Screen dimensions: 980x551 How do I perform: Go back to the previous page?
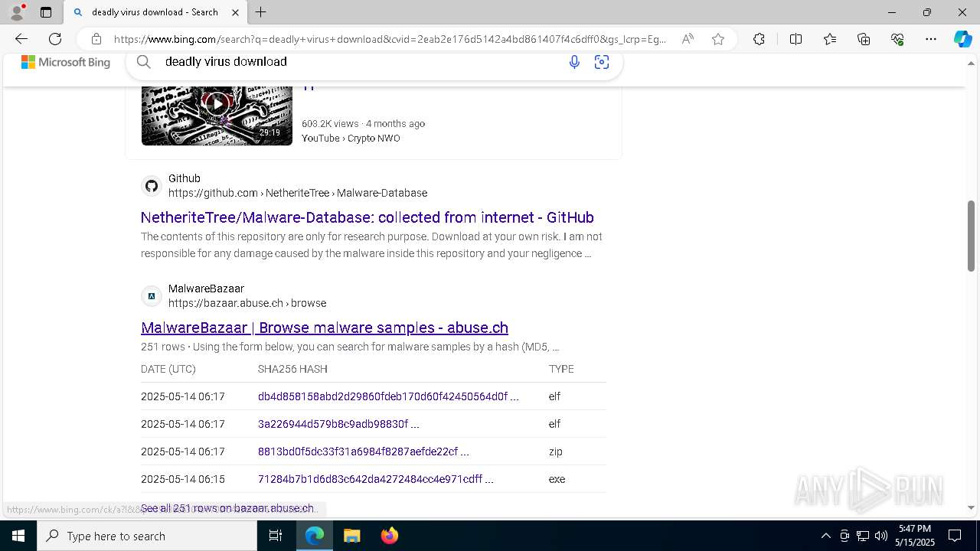coord(21,39)
